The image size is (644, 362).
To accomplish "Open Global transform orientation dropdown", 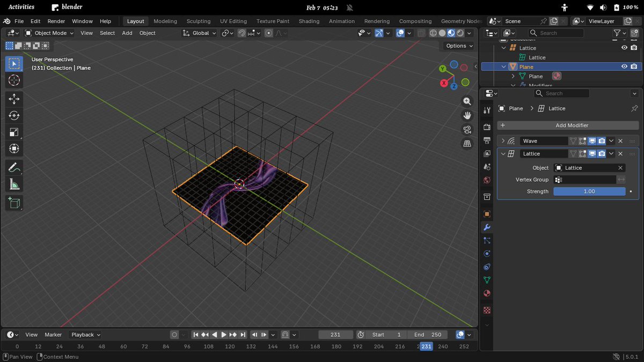I will [x=200, y=33].
